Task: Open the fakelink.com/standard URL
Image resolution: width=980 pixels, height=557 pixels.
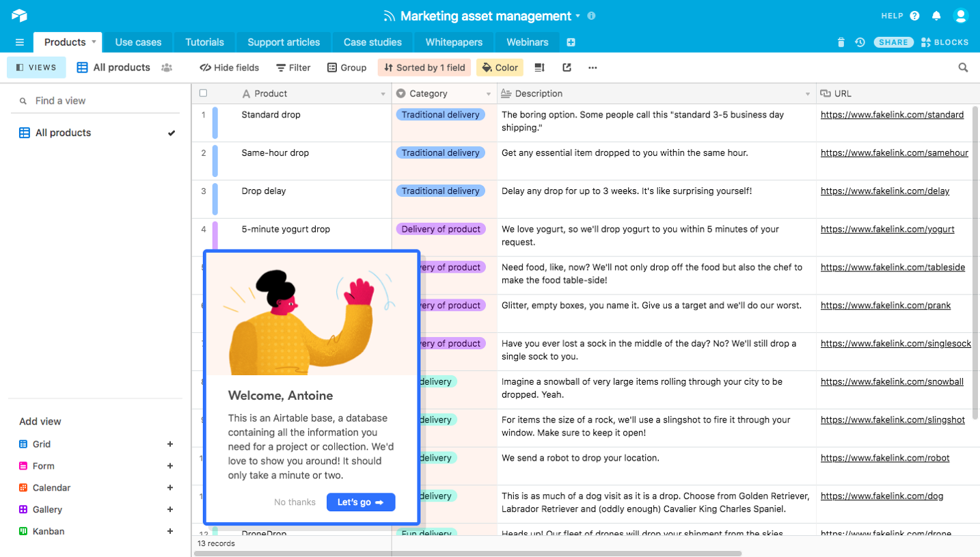Action: 892,115
